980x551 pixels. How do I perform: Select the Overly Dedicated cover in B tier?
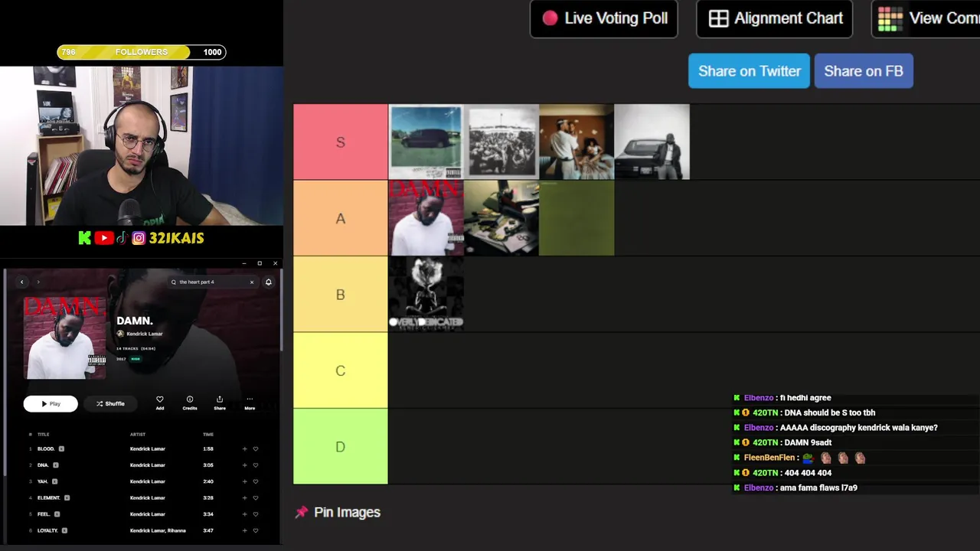coord(426,294)
